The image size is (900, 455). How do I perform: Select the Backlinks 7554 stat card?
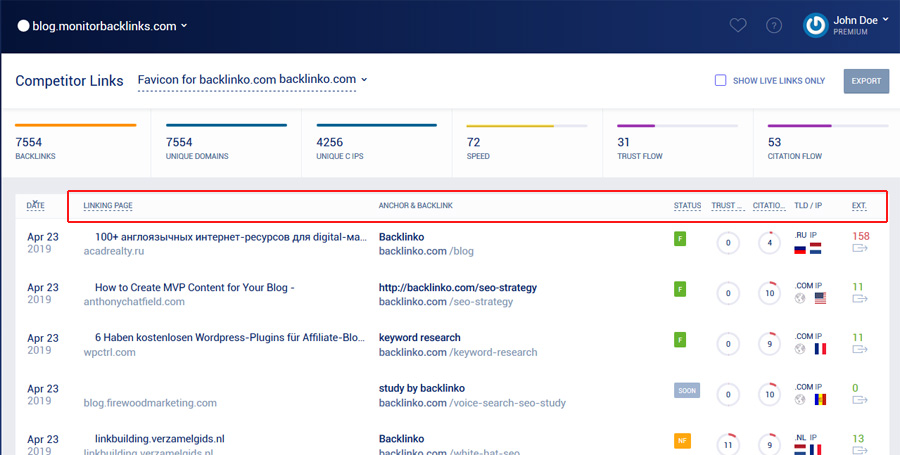[x=76, y=142]
